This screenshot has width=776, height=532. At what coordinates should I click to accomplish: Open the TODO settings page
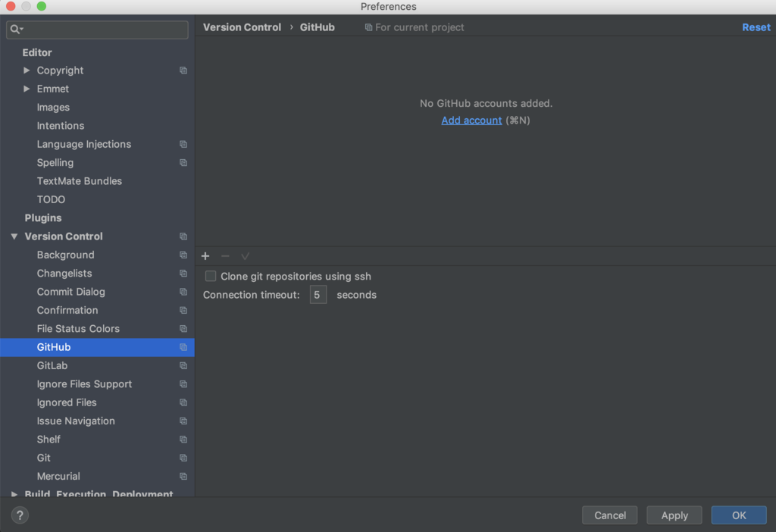tap(51, 199)
